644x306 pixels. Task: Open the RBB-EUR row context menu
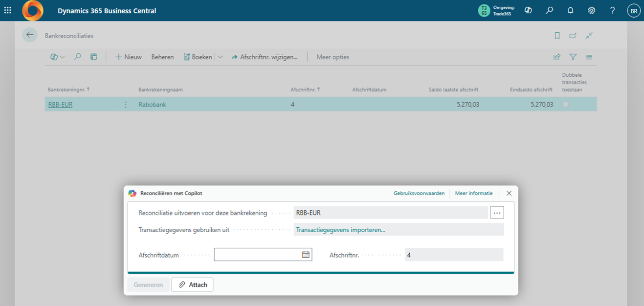pos(126,105)
